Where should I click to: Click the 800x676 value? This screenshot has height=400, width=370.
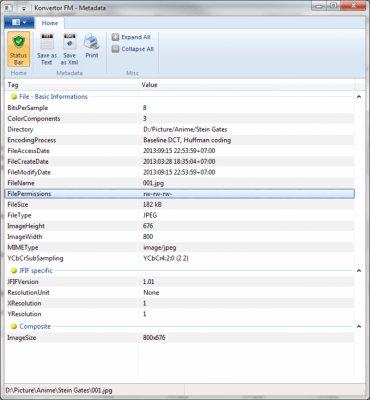pyautogui.click(x=154, y=338)
